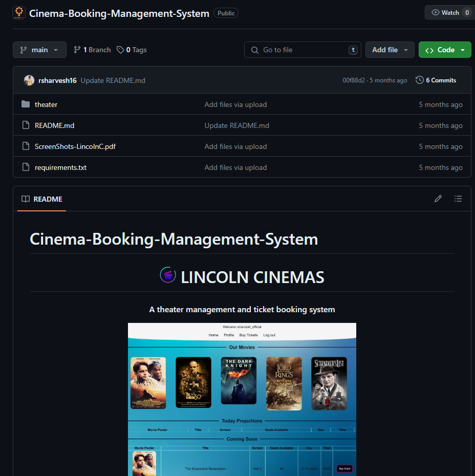The height and width of the screenshot is (476, 475).
Task: Expand the green Code dropdown
Action: 444,50
